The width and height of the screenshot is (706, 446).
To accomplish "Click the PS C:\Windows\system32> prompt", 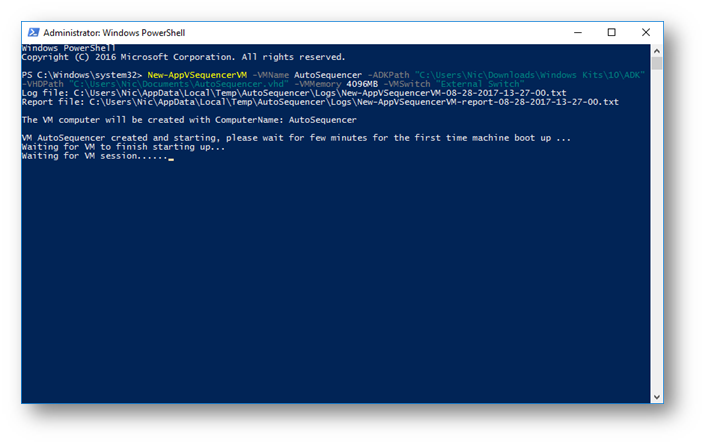I will (x=82, y=75).
